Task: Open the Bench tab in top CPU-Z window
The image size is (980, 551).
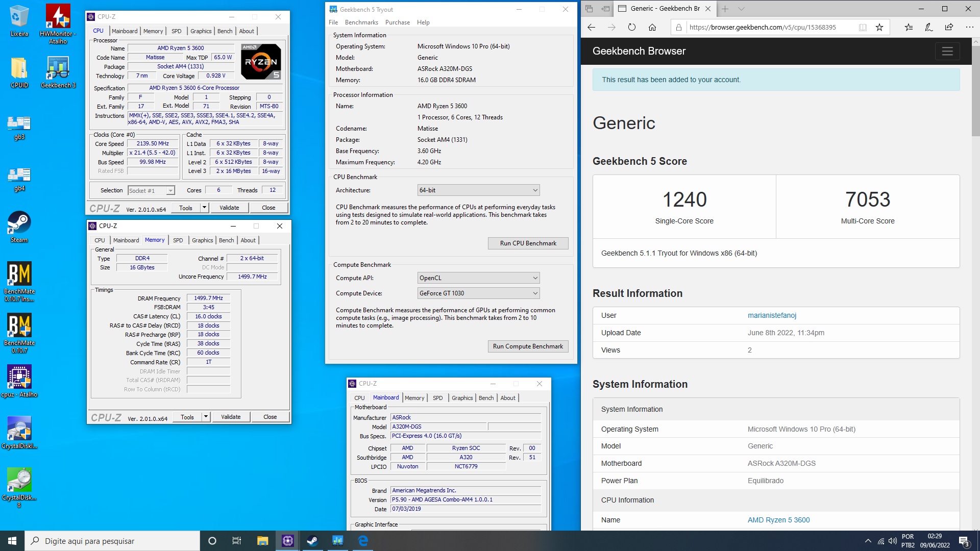Action: tap(225, 31)
